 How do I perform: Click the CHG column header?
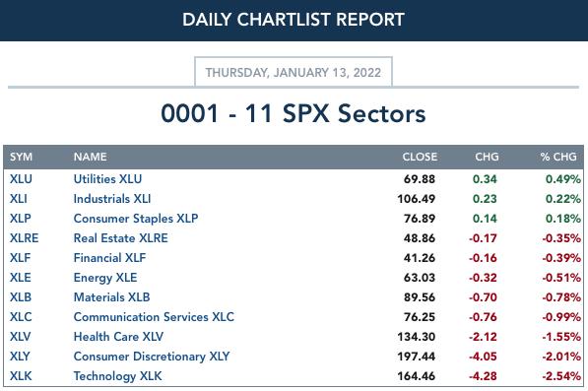click(x=487, y=157)
